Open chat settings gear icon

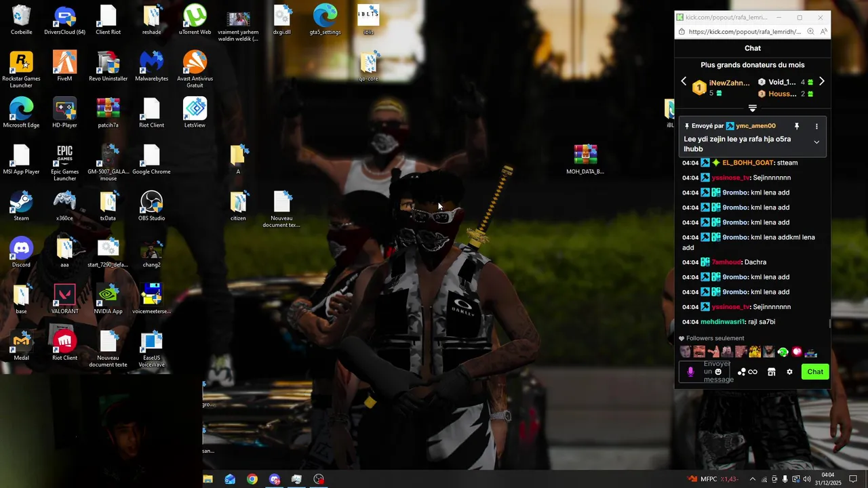coord(789,371)
